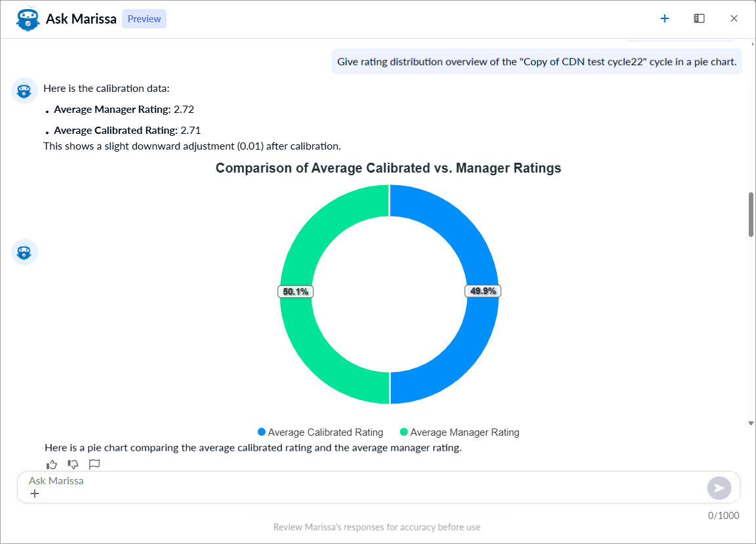Click the 50.1% data label
The height and width of the screenshot is (544, 756).
pyautogui.click(x=296, y=291)
